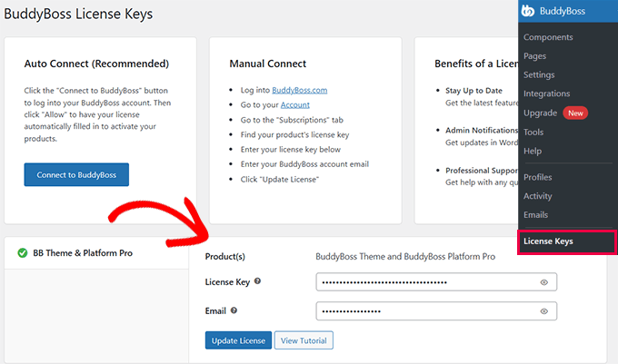Image resolution: width=618 pixels, height=364 pixels.
Task: Open BuddyBoss Settings in the sidebar
Action: [x=539, y=74]
